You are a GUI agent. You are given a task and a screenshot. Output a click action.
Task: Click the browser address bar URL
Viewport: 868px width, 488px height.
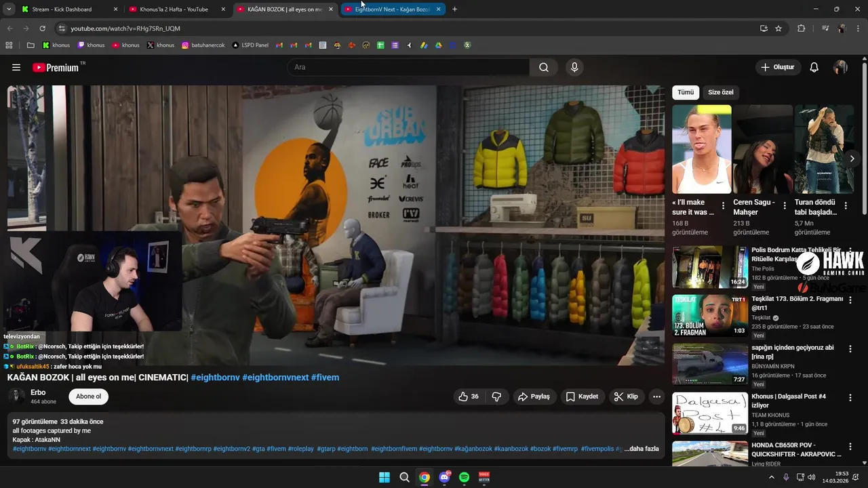point(125,28)
